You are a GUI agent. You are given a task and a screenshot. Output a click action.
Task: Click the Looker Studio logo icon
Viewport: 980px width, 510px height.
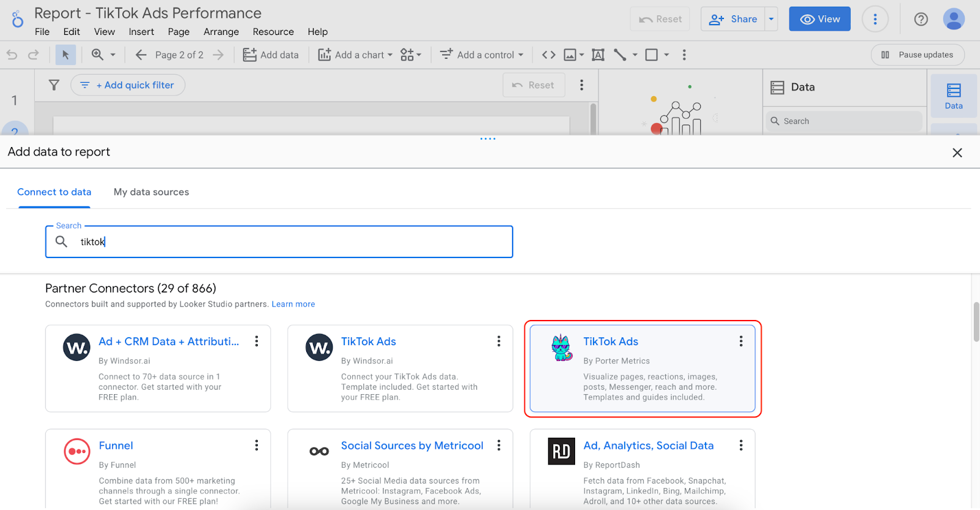point(18,19)
